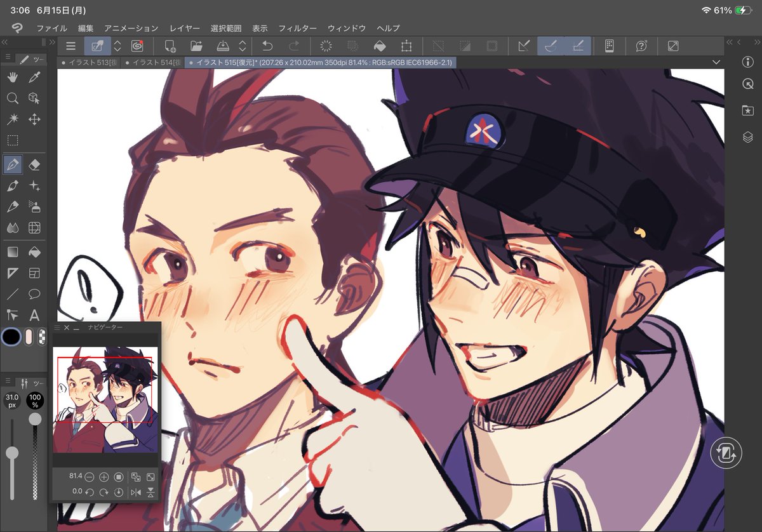This screenshot has height=532, width=762.
Task: Select the Eyedropper tool
Action: pyautogui.click(x=34, y=77)
